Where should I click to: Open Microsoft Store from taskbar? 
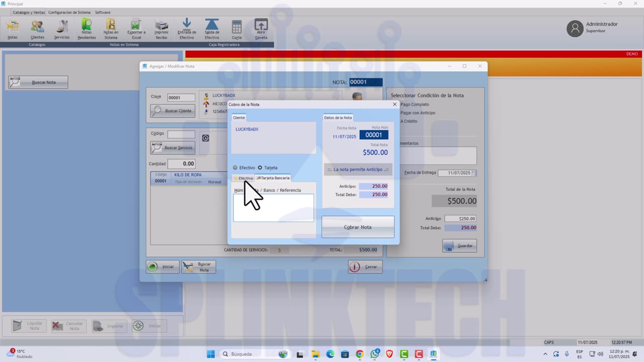click(345, 354)
